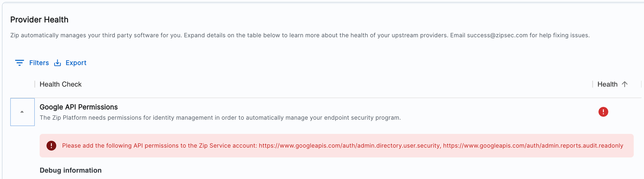Select the Google API Permissions row title
The image size is (644, 179).
pos(79,107)
